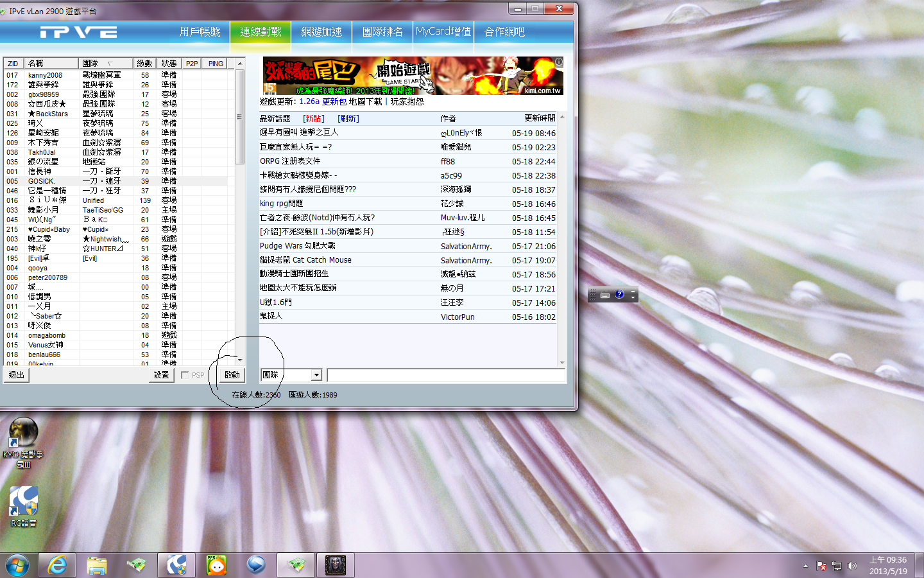Viewport: 924px width, 578px height.
Task: Open the 團隊排名 tab
Action: [382, 32]
